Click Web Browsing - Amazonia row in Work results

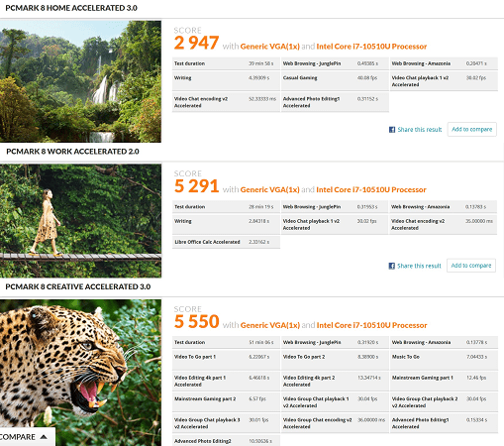click(x=444, y=207)
